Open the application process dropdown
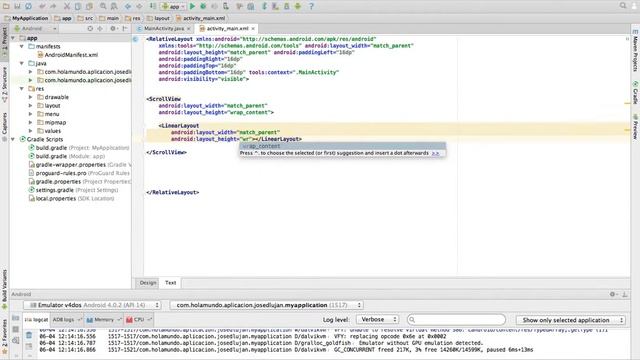 pyautogui.click(x=267, y=305)
